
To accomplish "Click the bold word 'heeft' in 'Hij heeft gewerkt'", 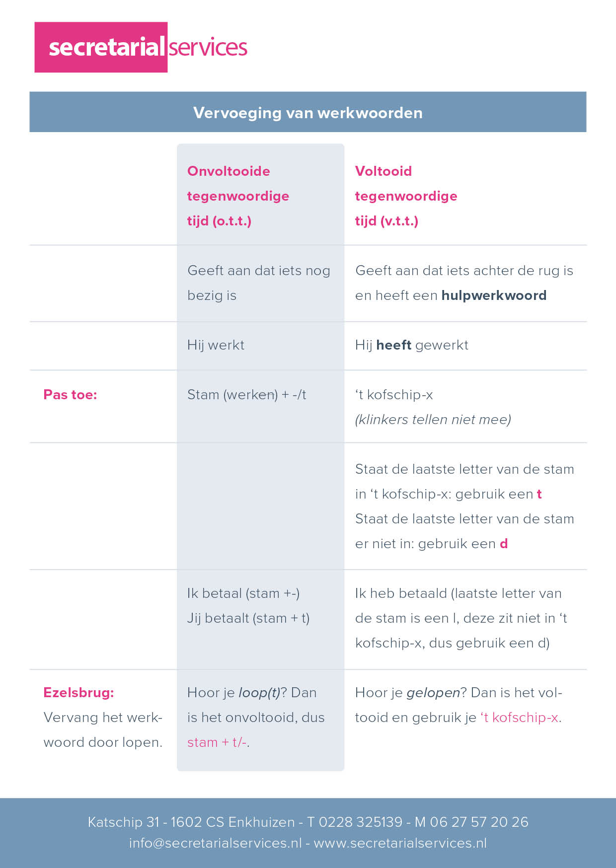I will (393, 345).
